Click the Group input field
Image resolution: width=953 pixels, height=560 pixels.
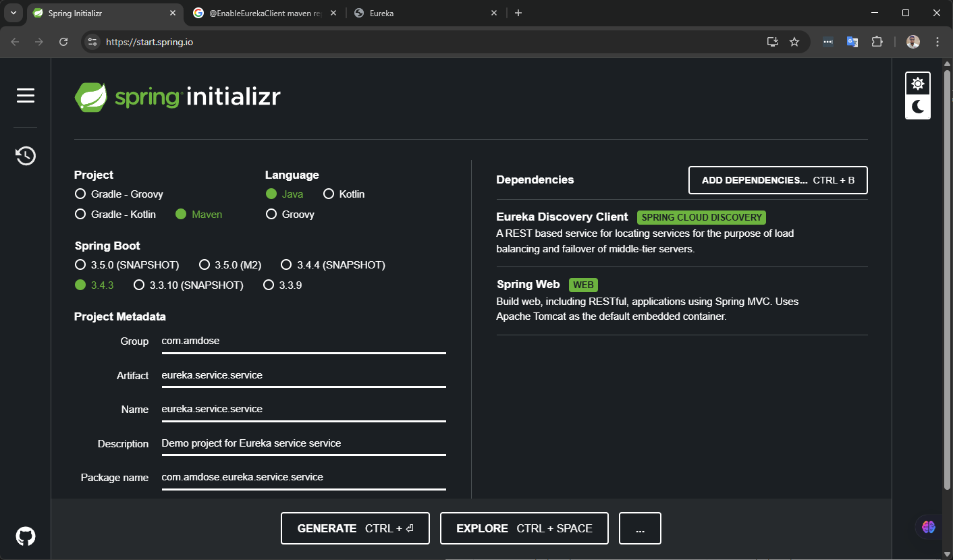[304, 341]
